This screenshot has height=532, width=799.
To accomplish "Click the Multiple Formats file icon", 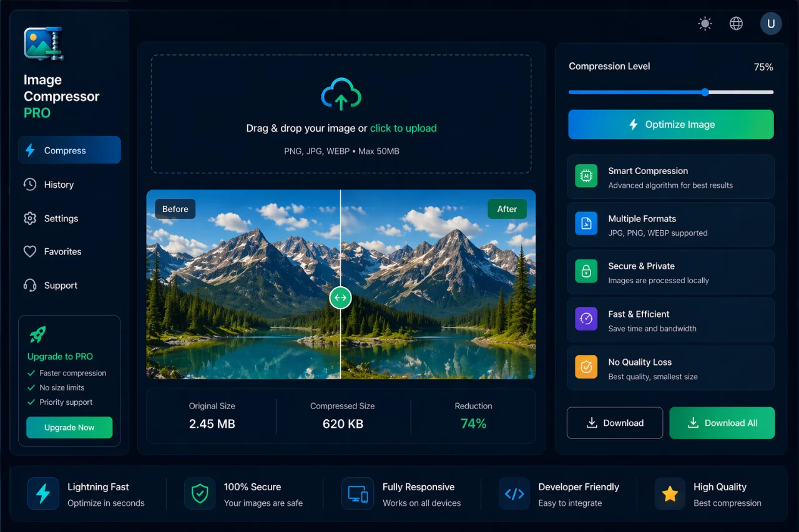I will [586, 224].
